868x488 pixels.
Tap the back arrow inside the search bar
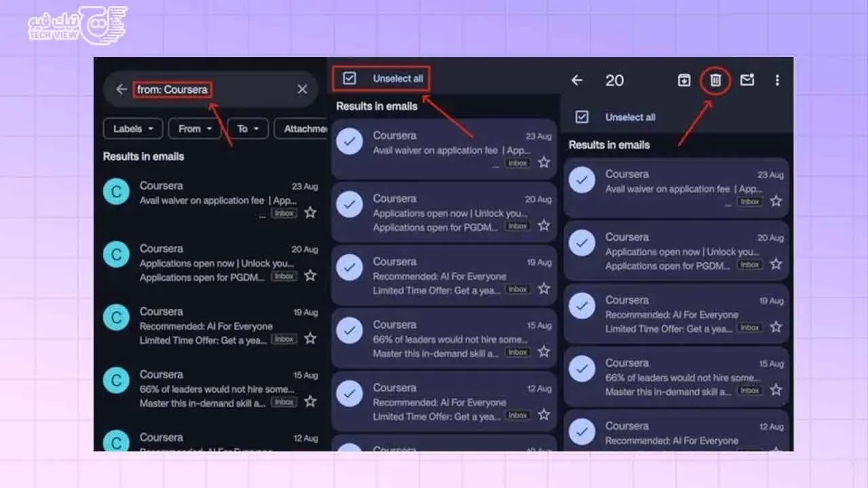point(121,89)
